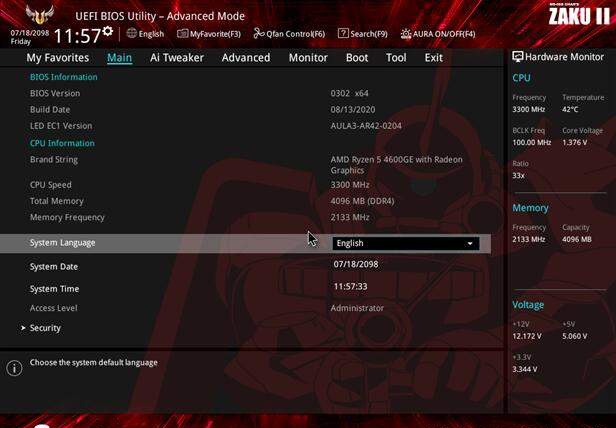Click the CPU Ratio value 33x
616x428 pixels.
[x=518, y=175]
